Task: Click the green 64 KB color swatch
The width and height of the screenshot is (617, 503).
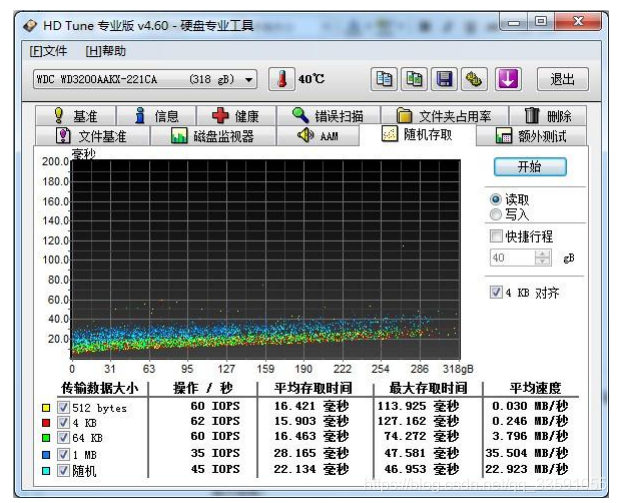Action: coord(46,438)
